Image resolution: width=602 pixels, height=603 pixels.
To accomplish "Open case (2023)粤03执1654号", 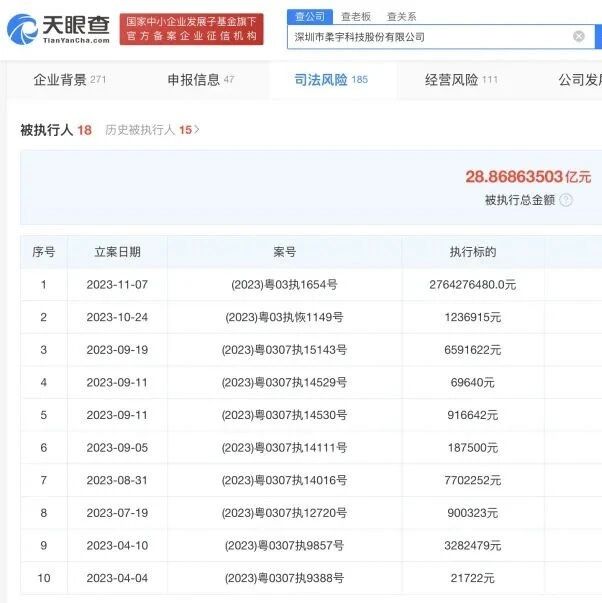I will click(284, 285).
